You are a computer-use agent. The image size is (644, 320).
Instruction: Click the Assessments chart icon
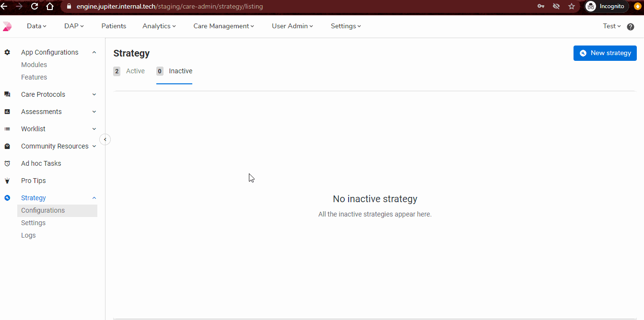[x=7, y=112]
